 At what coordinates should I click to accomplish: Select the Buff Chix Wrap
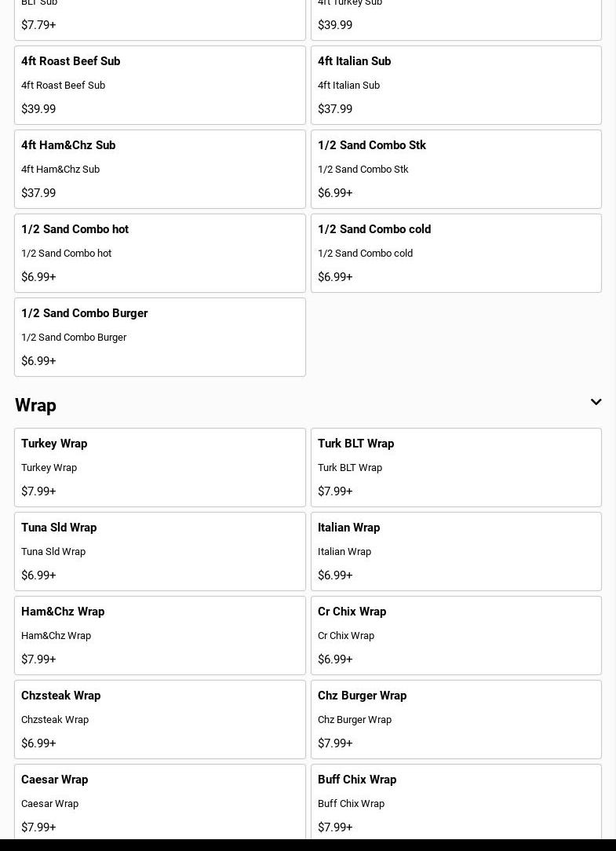coord(455,802)
